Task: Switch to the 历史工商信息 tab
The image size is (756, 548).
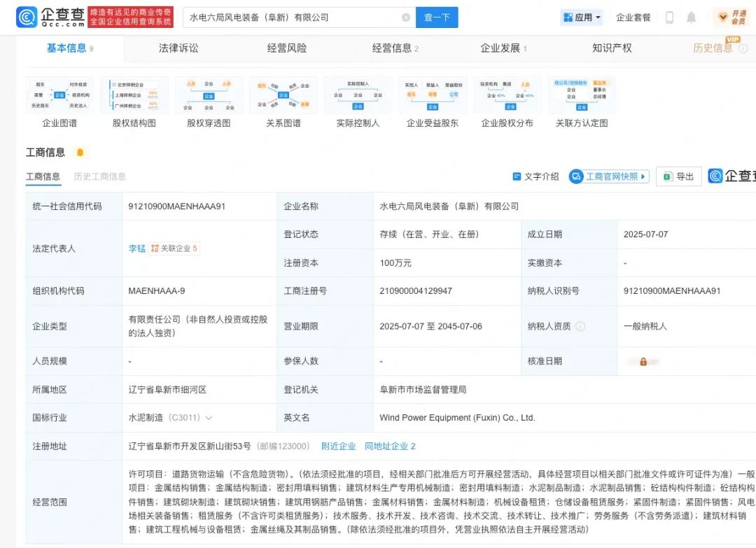Action: 99,176
